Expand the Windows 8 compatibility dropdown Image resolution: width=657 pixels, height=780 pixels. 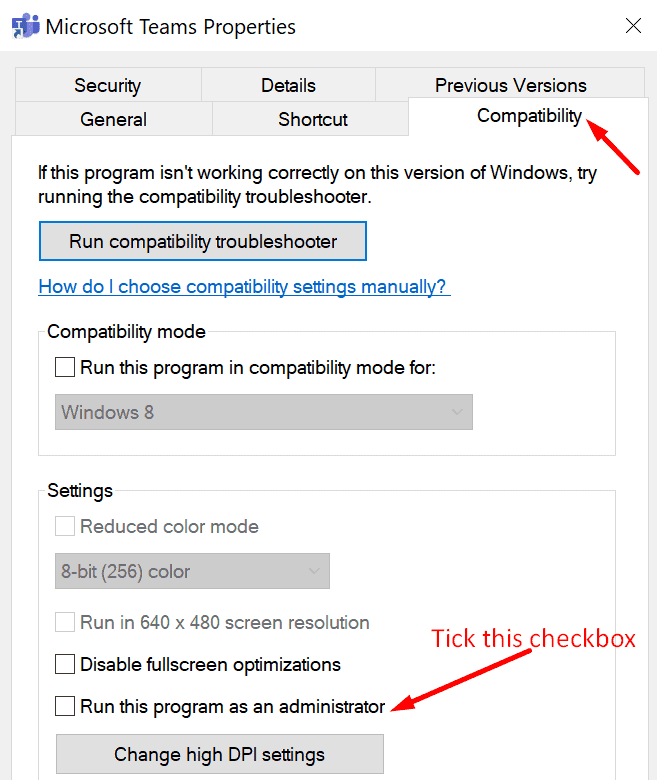click(x=264, y=412)
